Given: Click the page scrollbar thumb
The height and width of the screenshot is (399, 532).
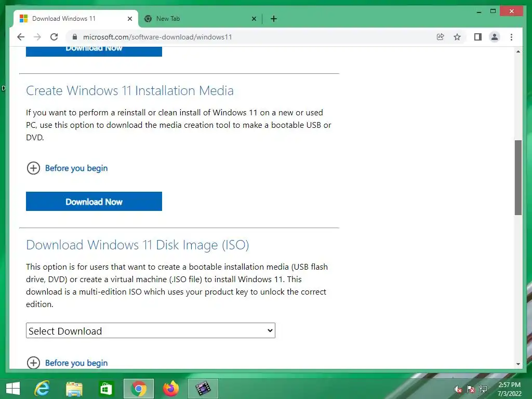Looking at the screenshot, I should click(518, 178).
